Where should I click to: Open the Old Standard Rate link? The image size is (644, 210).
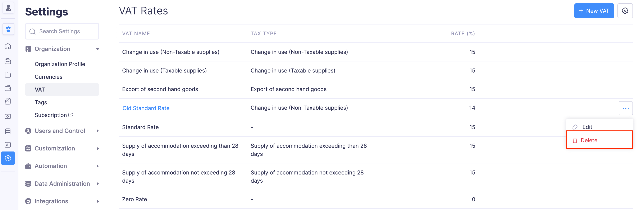146,108
